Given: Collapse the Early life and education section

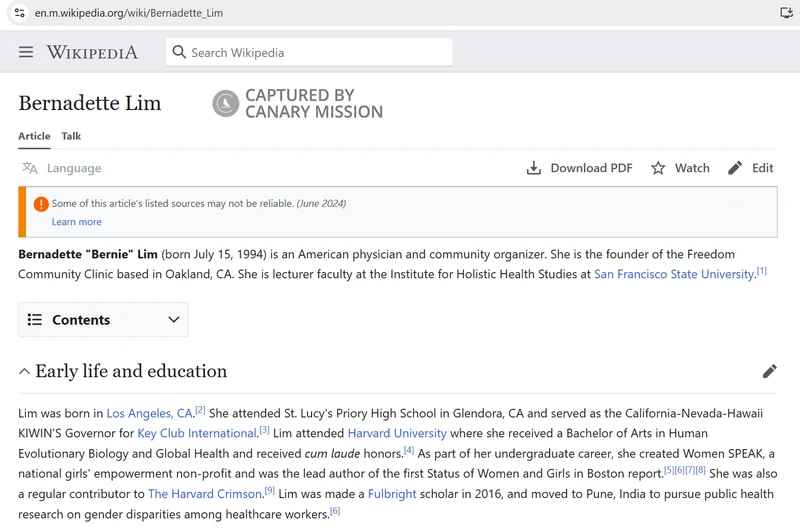Looking at the screenshot, I should [24, 371].
